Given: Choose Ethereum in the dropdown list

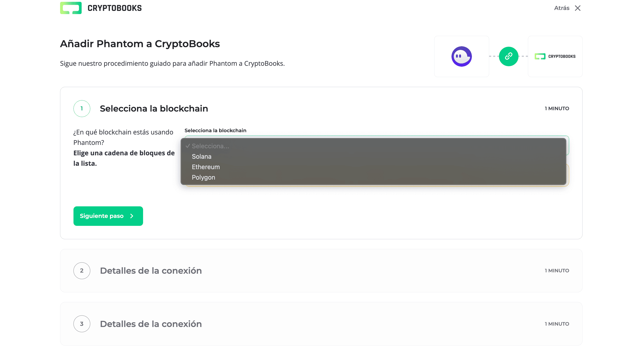Looking at the screenshot, I should (x=205, y=167).
